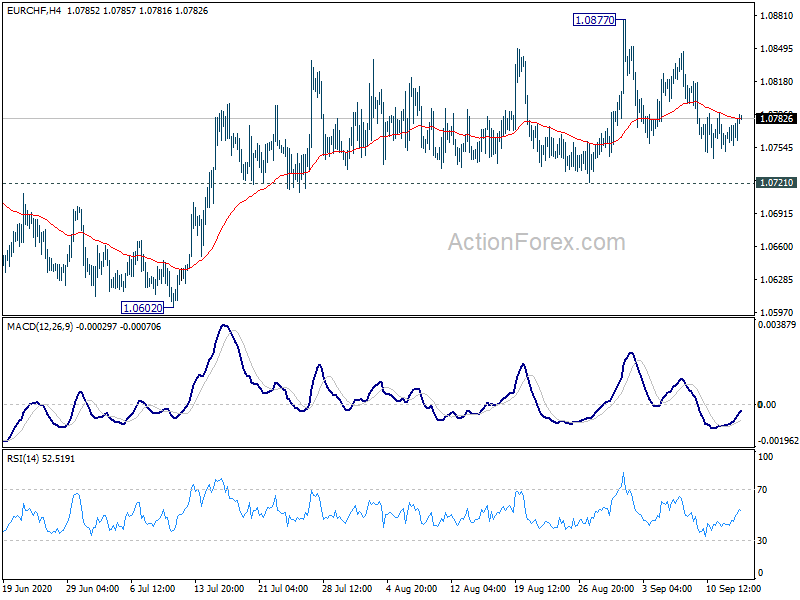
Task: Click the 21 Jul 04:00 time label
Action: (x=284, y=588)
